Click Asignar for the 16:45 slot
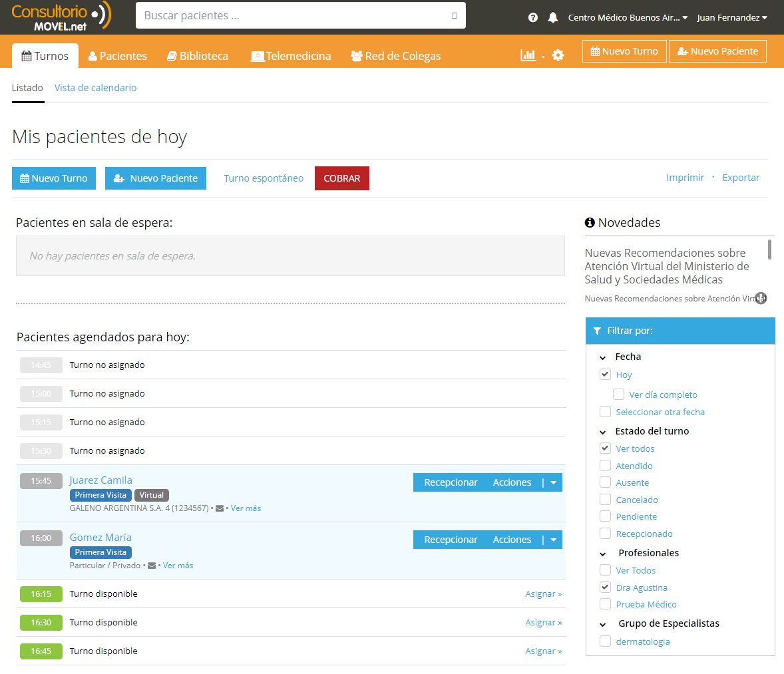 tap(544, 651)
